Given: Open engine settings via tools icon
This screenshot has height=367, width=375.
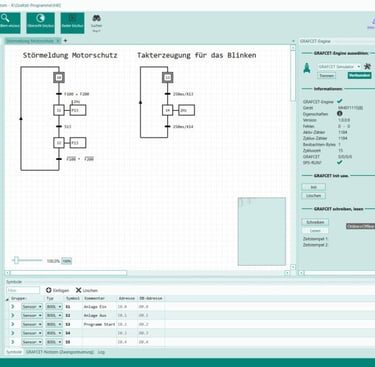Looking at the screenshot, I should [x=368, y=66].
